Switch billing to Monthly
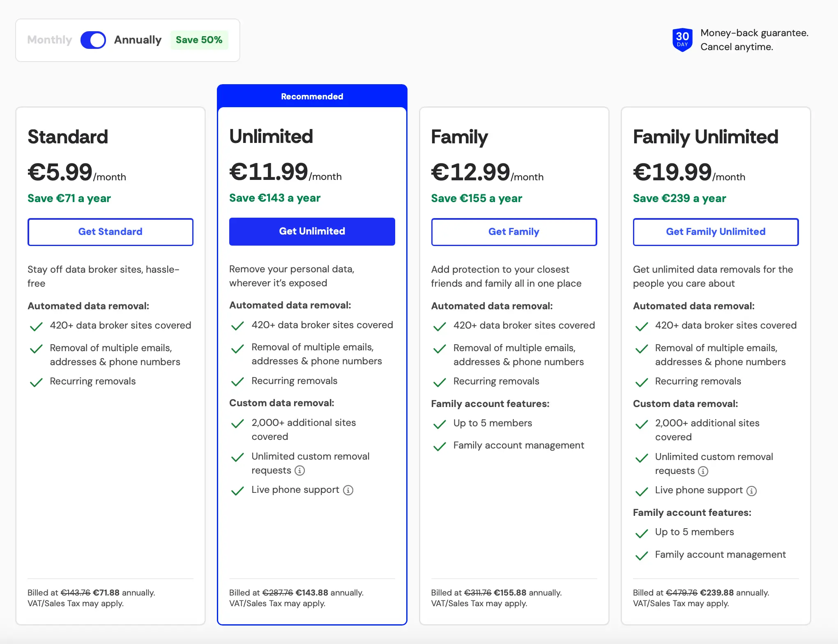 (x=49, y=40)
